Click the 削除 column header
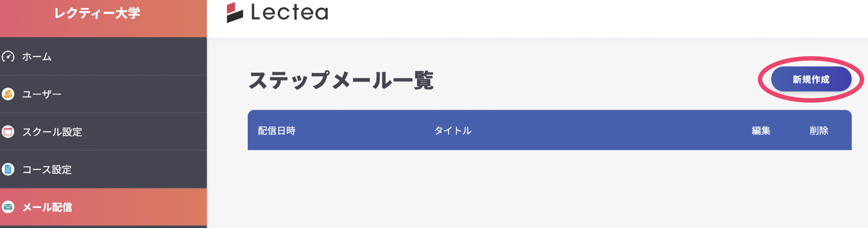This screenshot has height=228, width=868. point(819,130)
